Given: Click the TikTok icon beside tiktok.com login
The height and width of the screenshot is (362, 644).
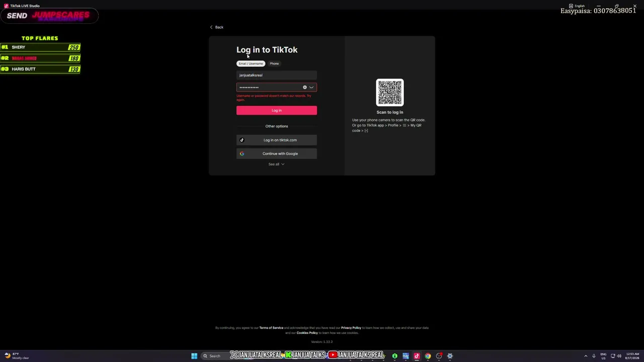Looking at the screenshot, I should pyautogui.click(x=242, y=140).
